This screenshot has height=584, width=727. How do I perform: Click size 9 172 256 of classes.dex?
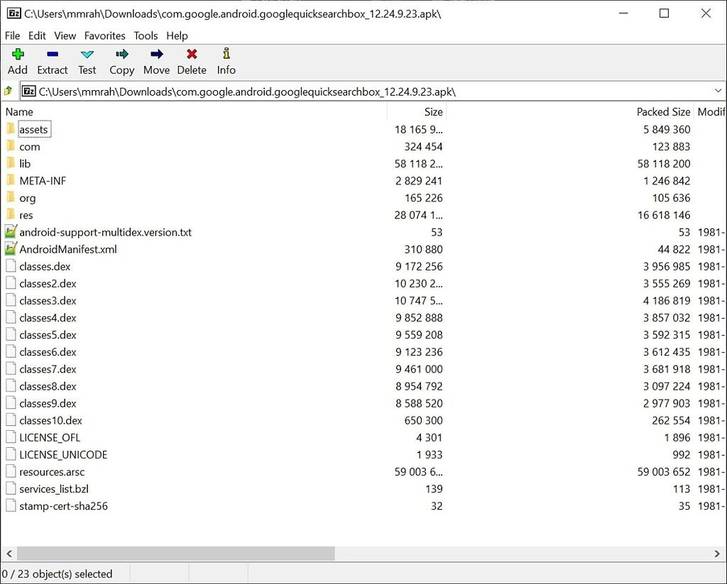tap(419, 267)
